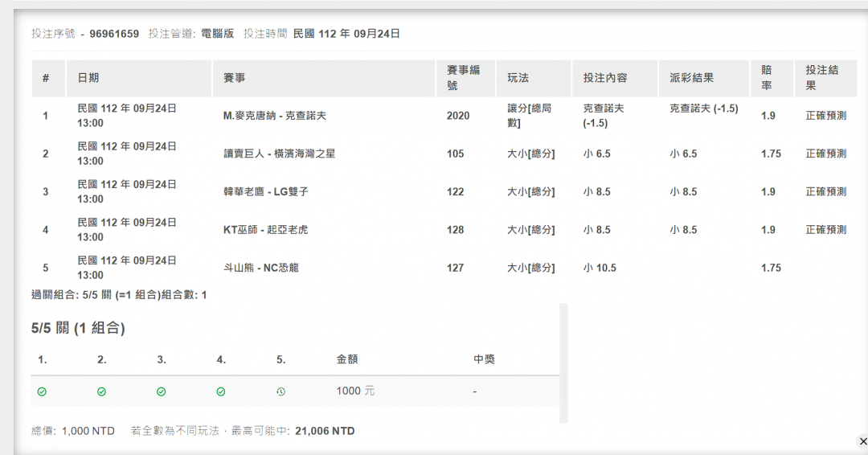Click the vertical scrollbar beside the 5/5 關 panel
The height and width of the screenshot is (455, 868).
click(x=563, y=363)
